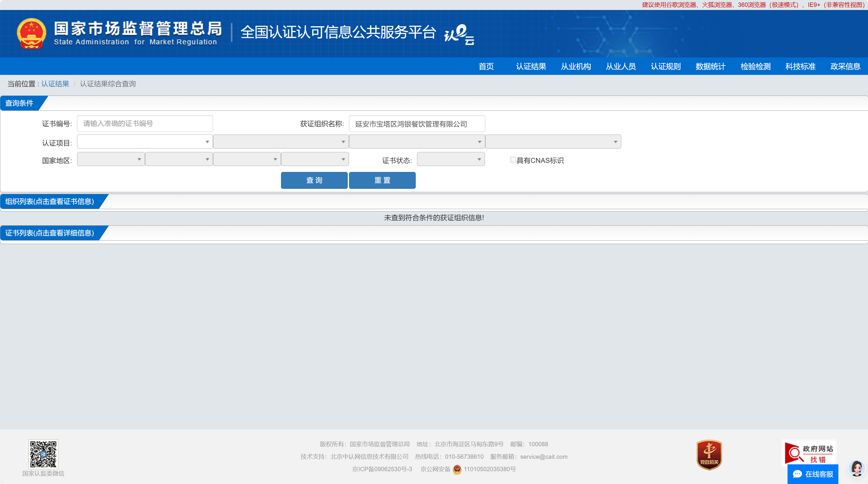868x484 pixels.
Task: Follow the 认证结果 breadcrumb link
Action: pyautogui.click(x=55, y=84)
